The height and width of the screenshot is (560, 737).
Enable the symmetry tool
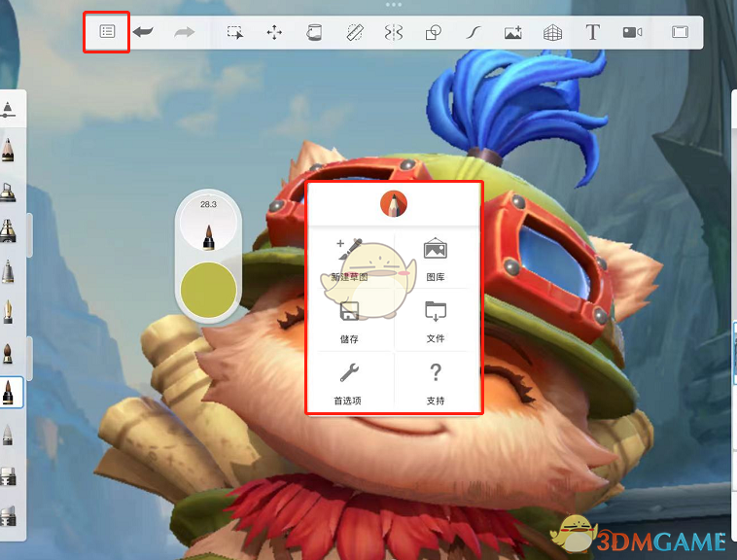(x=394, y=32)
